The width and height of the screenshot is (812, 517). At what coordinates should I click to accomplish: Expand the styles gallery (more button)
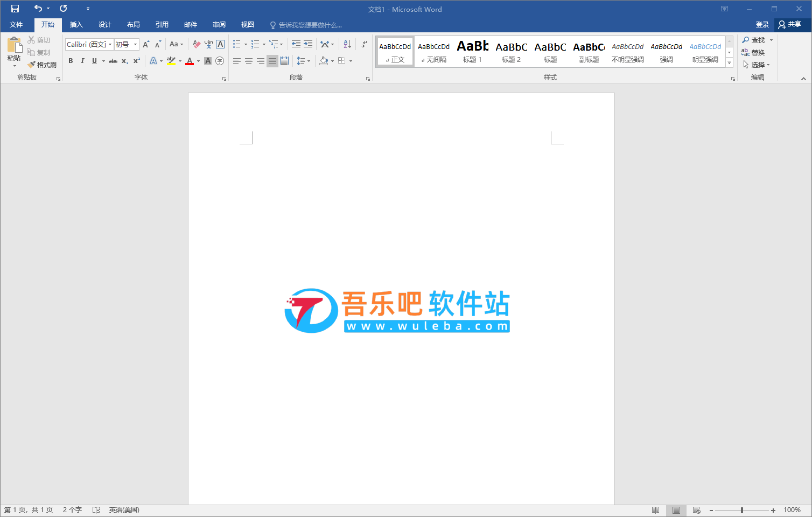(730, 63)
